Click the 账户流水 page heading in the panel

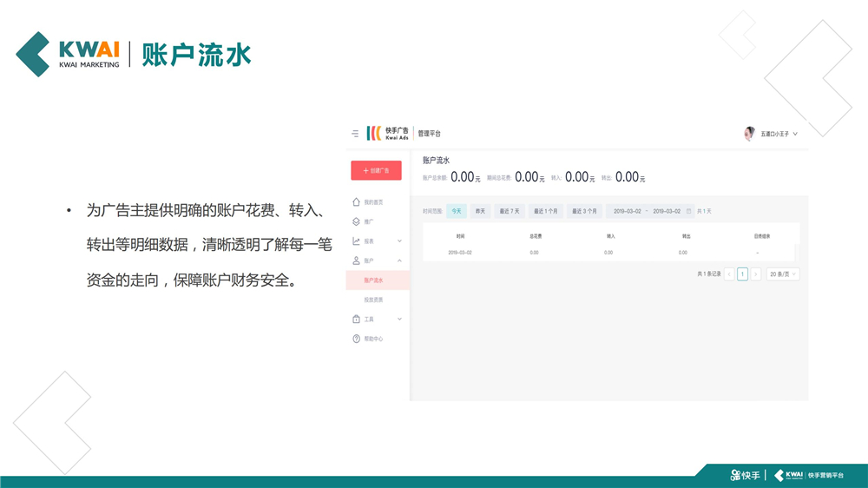point(437,161)
